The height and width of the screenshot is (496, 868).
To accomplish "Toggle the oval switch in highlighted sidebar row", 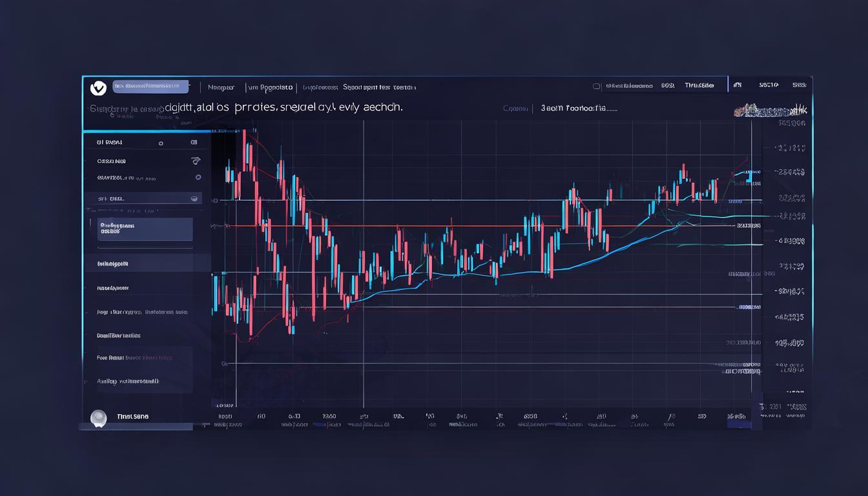I will coord(194,199).
